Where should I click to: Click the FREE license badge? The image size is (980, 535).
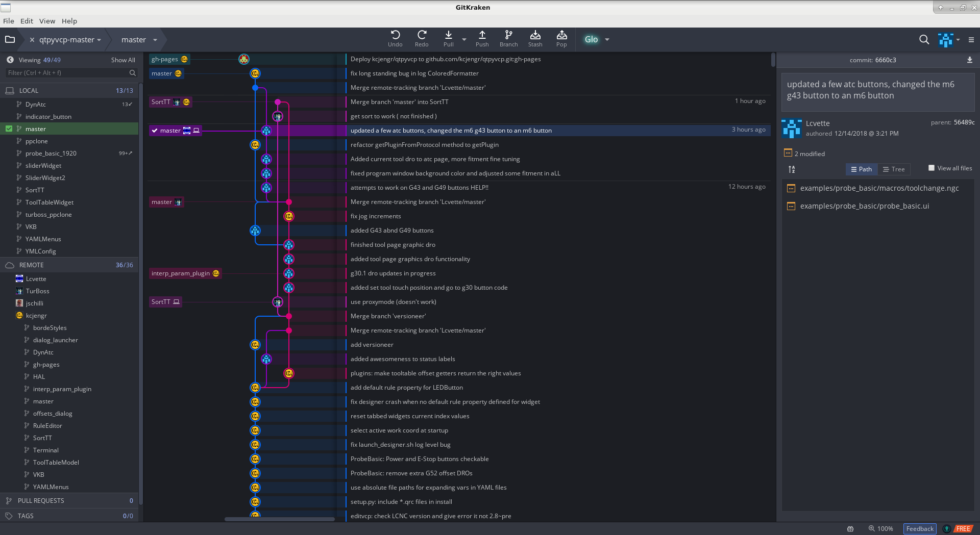963,529
